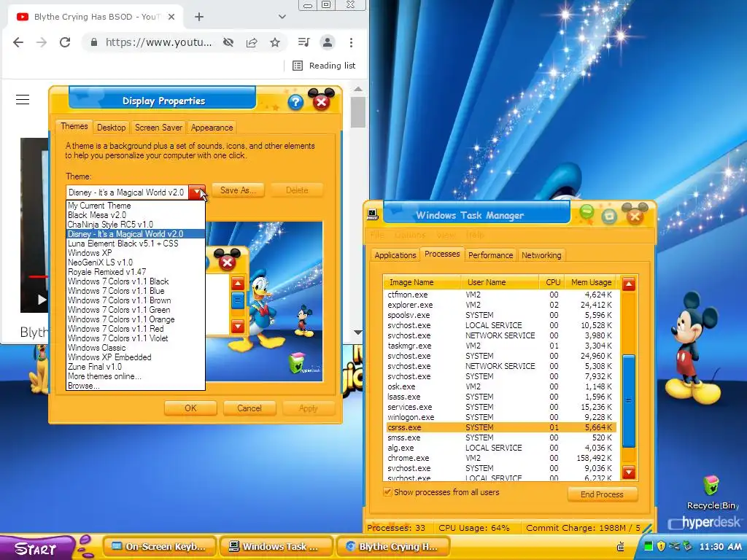Click the crossed-eye tracking icon
The width and height of the screenshot is (747, 560).
pyautogui.click(x=228, y=42)
